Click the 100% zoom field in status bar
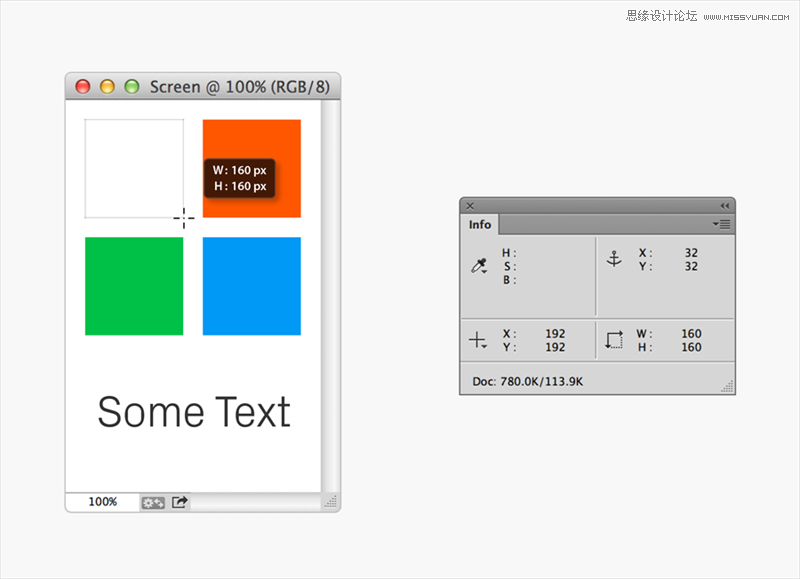 tap(103, 502)
